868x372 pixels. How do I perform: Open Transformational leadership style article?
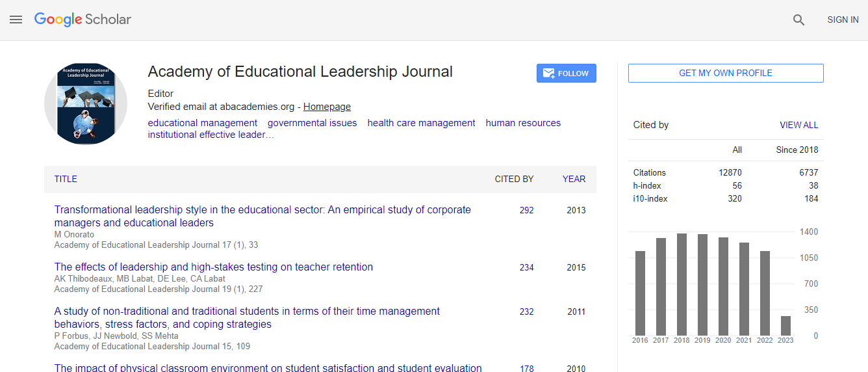click(262, 216)
